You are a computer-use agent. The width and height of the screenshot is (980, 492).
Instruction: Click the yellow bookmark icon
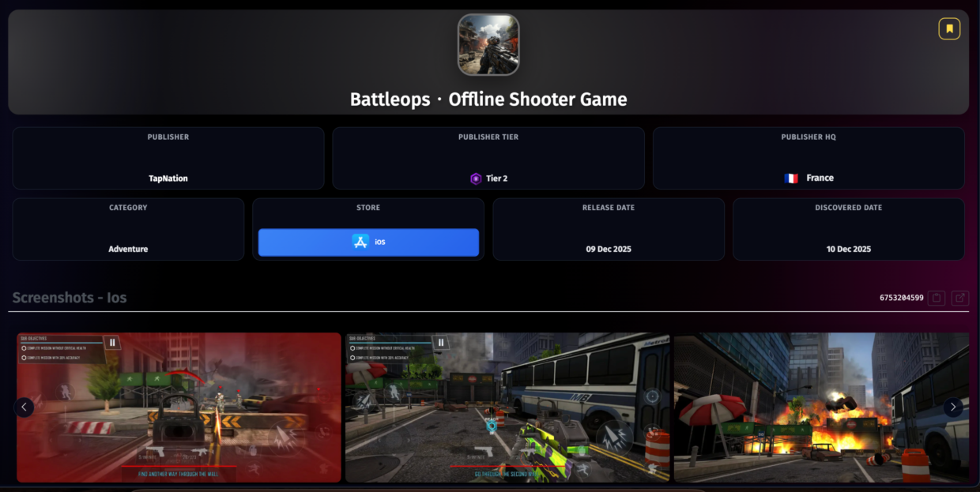pos(949,29)
